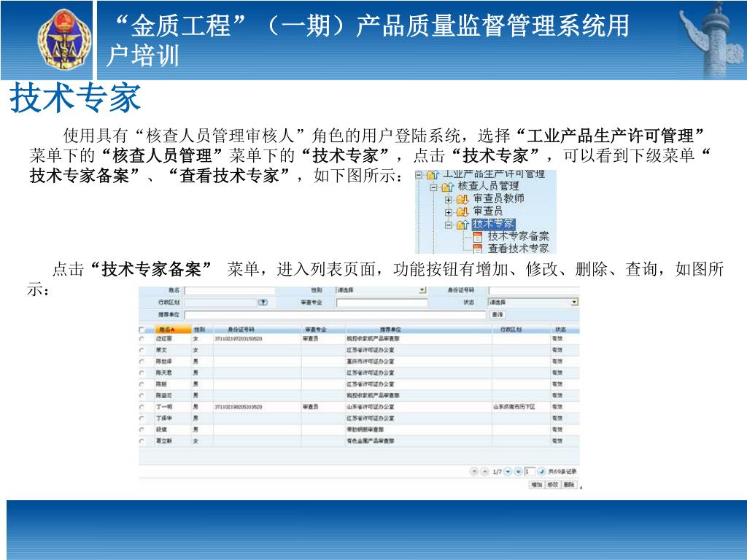Click the folder icon beside 审查员
Image resolution: width=747 pixels, height=560 pixels.
point(462,212)
